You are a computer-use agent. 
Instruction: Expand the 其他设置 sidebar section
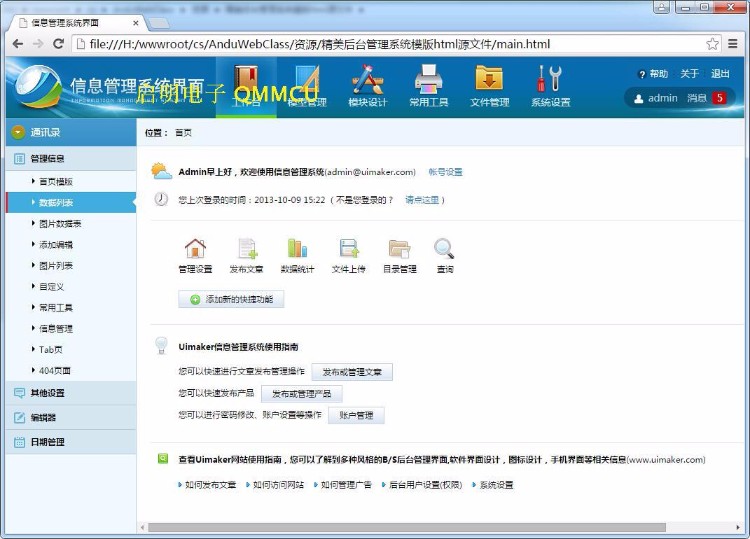71,393
